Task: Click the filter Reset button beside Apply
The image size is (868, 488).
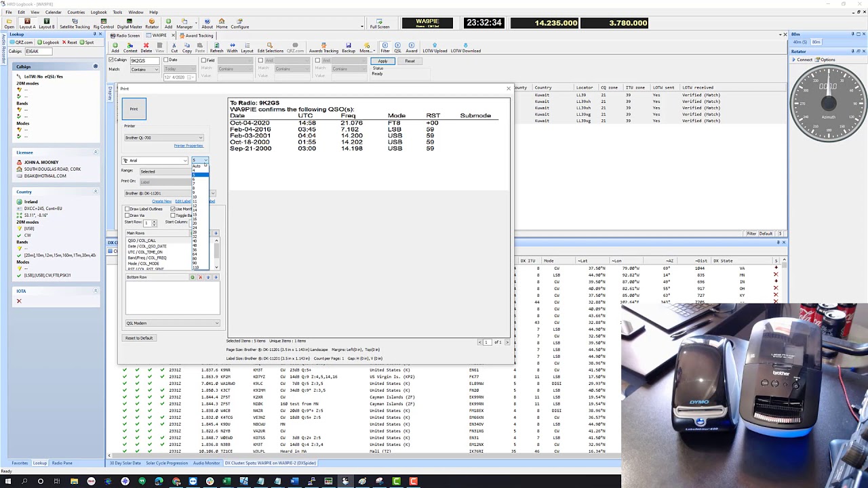Action: [410, 61]
